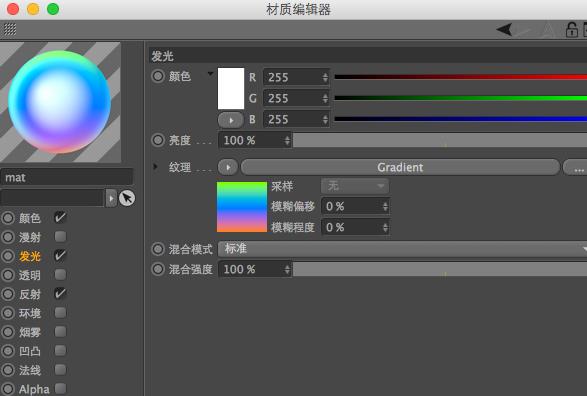
Task: Click the B value stepper arrows
Action: click(325, 119)
